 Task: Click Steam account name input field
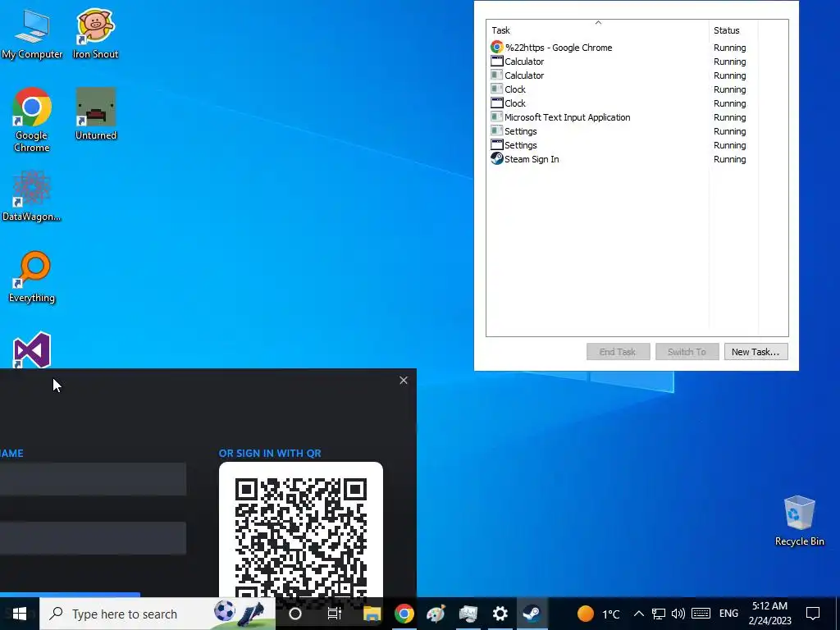pyautogui.click(x=94, y=479)
